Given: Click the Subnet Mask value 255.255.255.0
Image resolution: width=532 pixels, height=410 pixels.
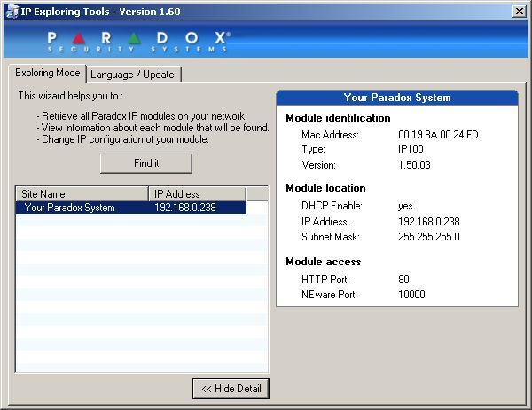Looking at the screenshot, I should 429,237.
